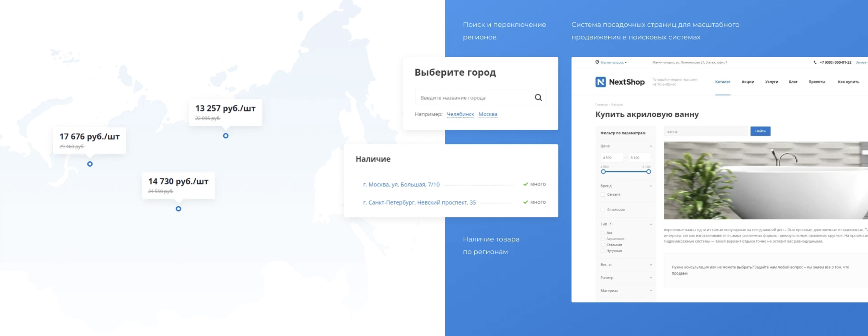Expand the Вес, кг filter section
Viewport: 868px width, 336px height.
[x=651, y=265]
